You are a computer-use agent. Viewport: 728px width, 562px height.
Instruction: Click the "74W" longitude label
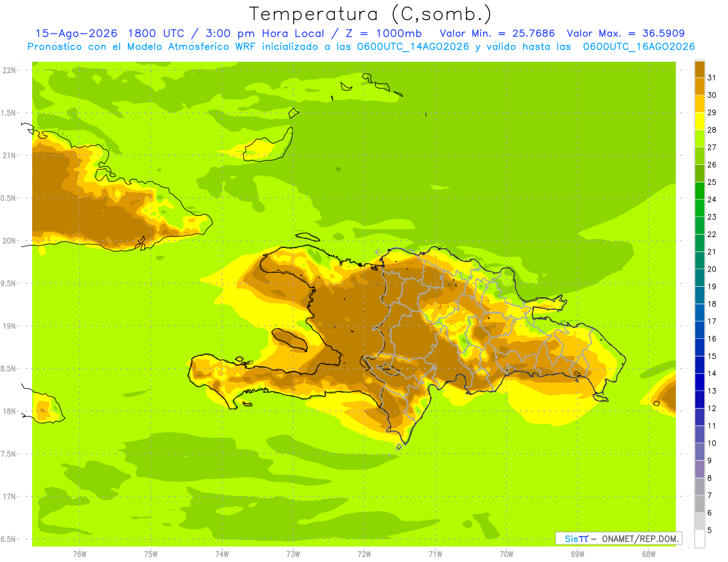pyautogui.click(x=222, y=554)
